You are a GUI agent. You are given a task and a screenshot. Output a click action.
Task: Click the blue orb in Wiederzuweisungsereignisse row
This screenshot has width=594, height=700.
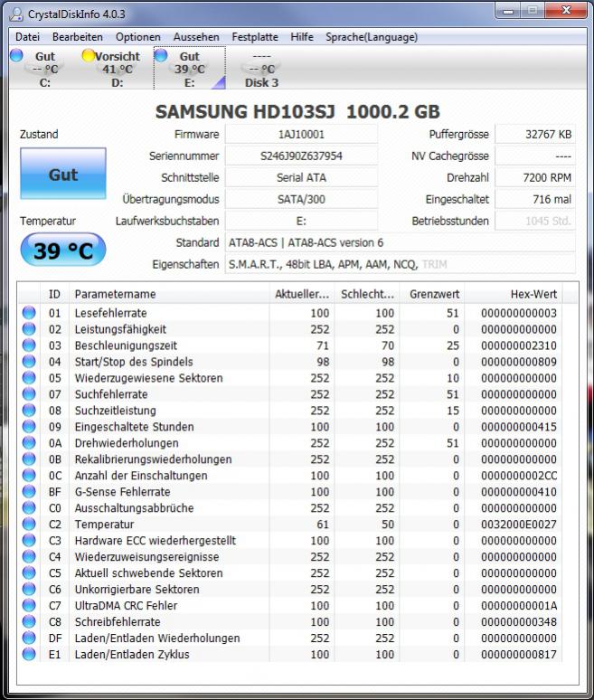click(29, 556)
